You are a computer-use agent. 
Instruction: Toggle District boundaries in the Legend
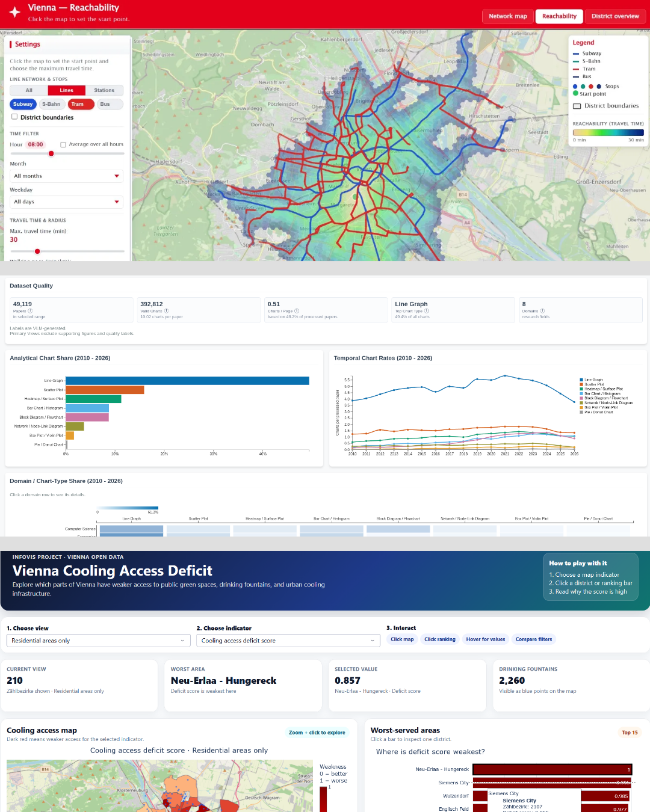[x=577, y=106]
